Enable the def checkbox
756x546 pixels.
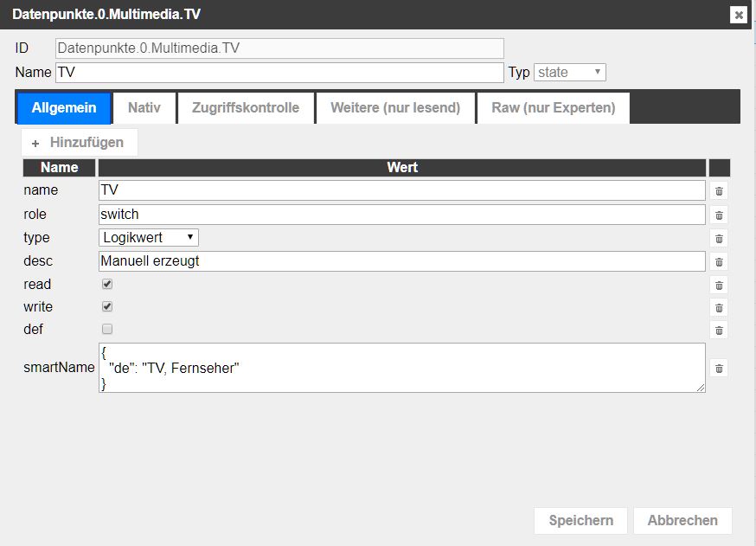[x=107, y=329]
